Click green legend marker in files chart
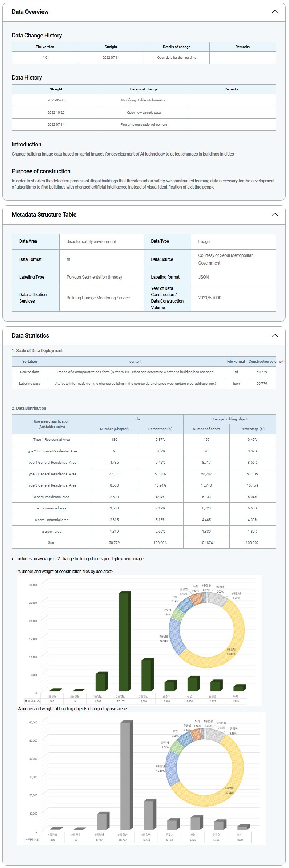The height and width of the screenshot is (868, 289). 26,701
